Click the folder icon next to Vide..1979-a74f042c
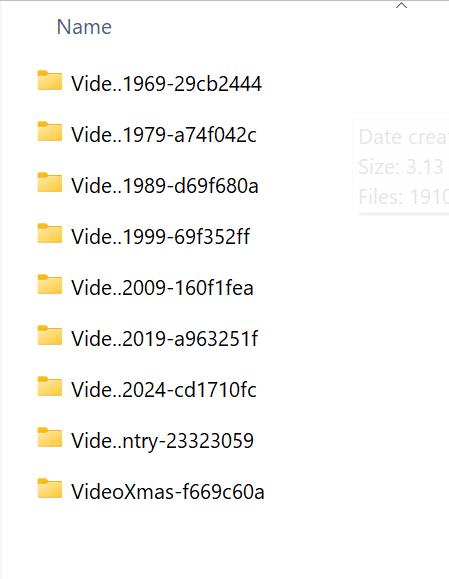This screenshot has height=579, width=449. [49, 131]
